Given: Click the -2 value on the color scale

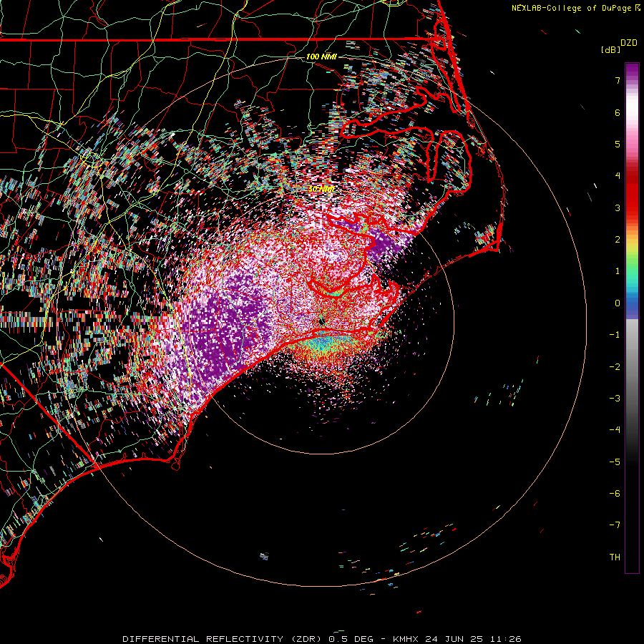Looking at the screenshot, I should tap(615, 366).
